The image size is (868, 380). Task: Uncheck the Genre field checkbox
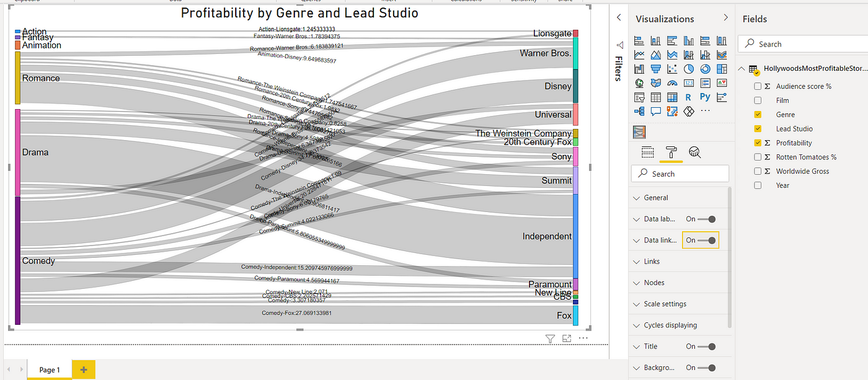click(x=758, y=115)
